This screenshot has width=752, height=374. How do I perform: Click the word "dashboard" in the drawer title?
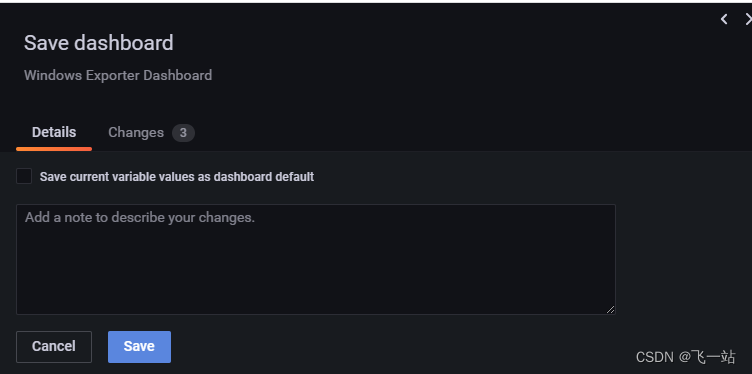click(x=124, y=43)
